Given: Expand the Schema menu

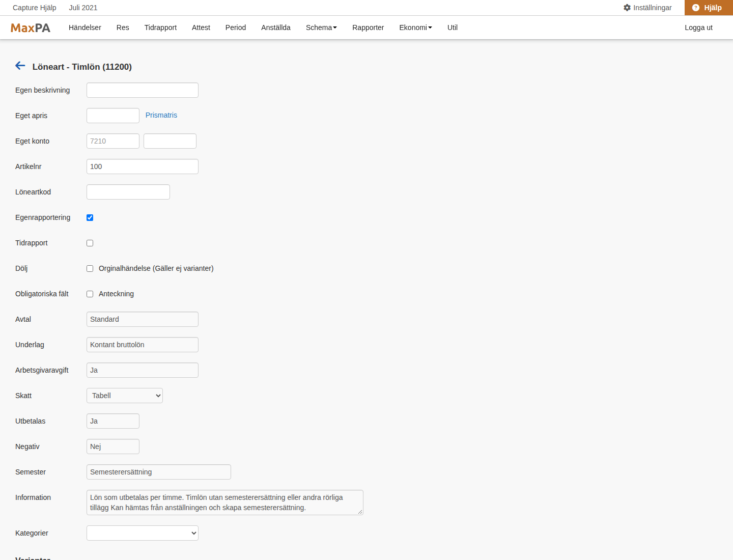Looking at the screenshot, I should [x=321, y=27].
